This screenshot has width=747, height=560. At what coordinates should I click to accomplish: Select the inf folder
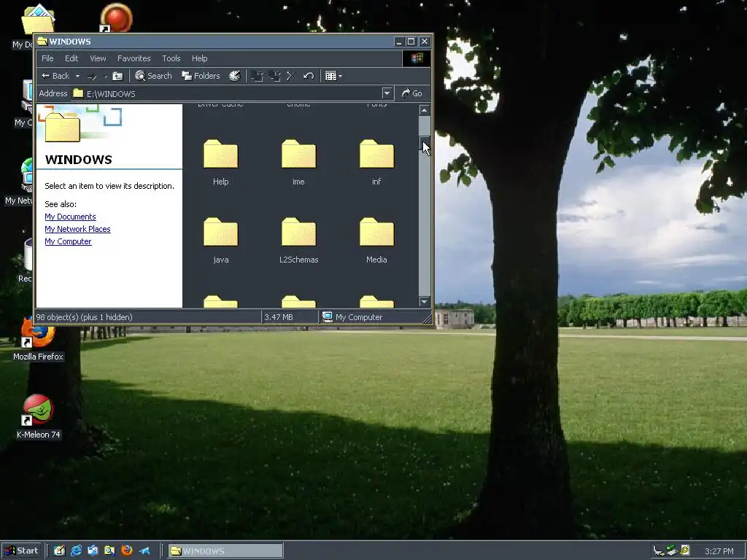click(376, 162)
